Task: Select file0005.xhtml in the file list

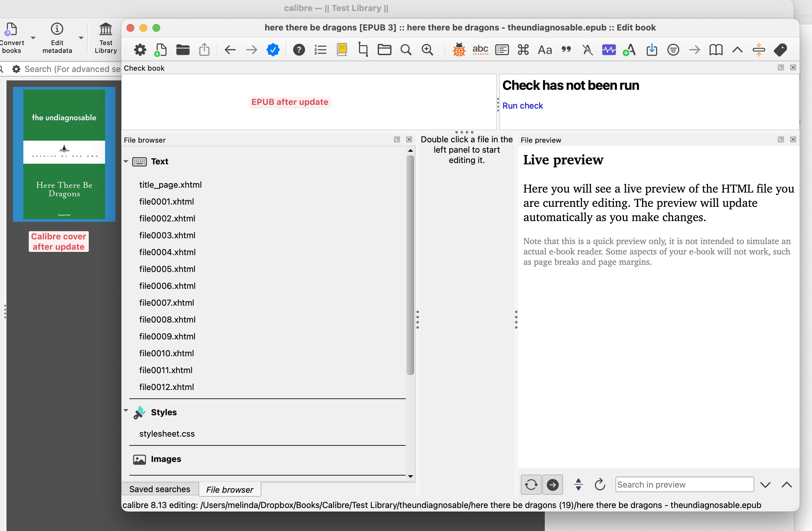Action: (167, 269)
